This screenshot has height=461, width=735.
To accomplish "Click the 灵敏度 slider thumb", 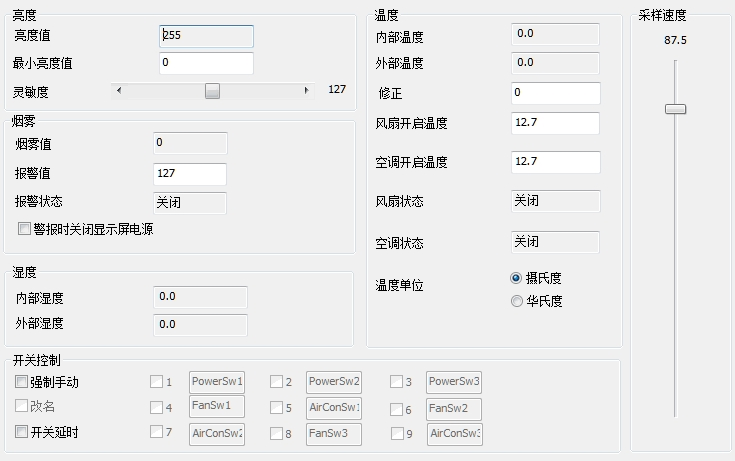I will [212, 90].
